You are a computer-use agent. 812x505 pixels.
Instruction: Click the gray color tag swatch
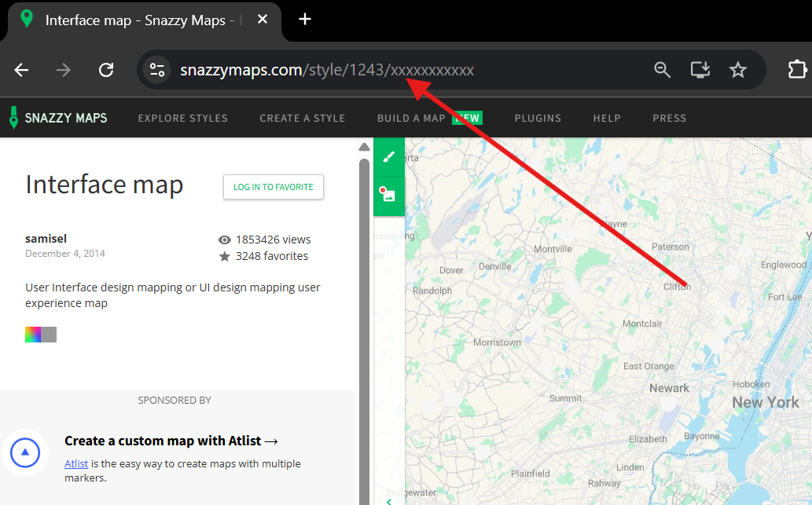pos(49,335)
